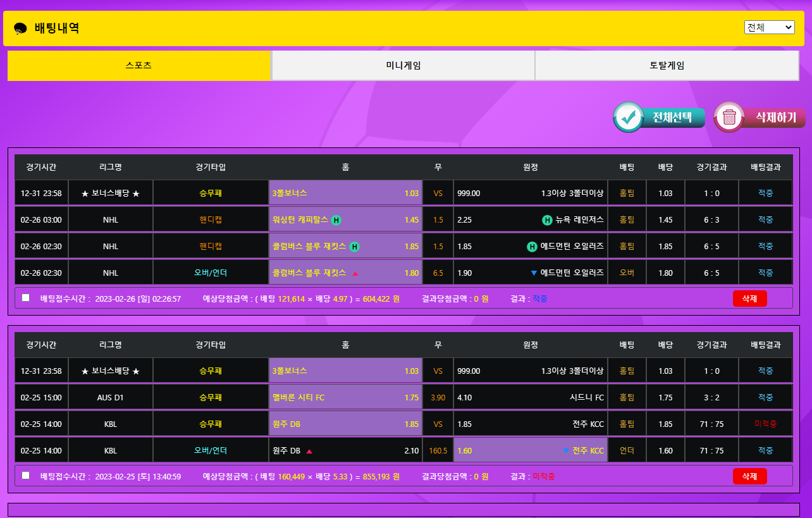The height and width of the screenshot is (518, 812).
Task: Click H handicap icon beside 워싱턴 캐피탈스
Action: tap(336, 220)
